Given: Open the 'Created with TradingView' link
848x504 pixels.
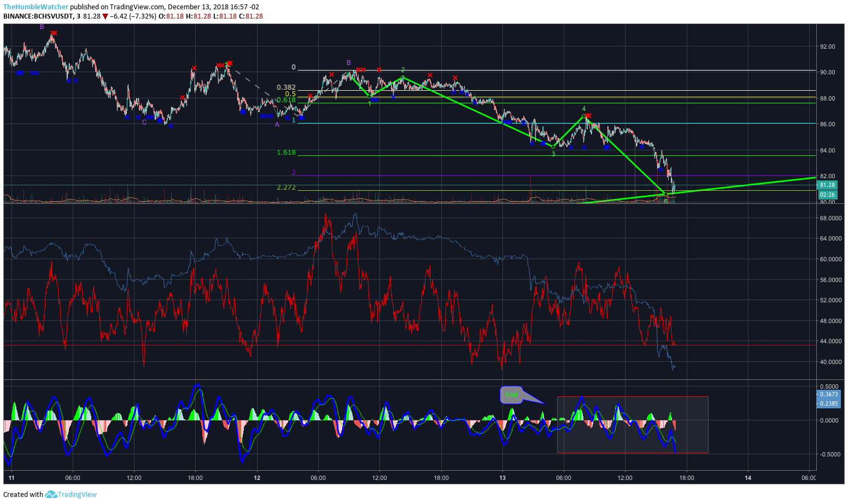Looking at the screenshot, I should click(50, 494).
